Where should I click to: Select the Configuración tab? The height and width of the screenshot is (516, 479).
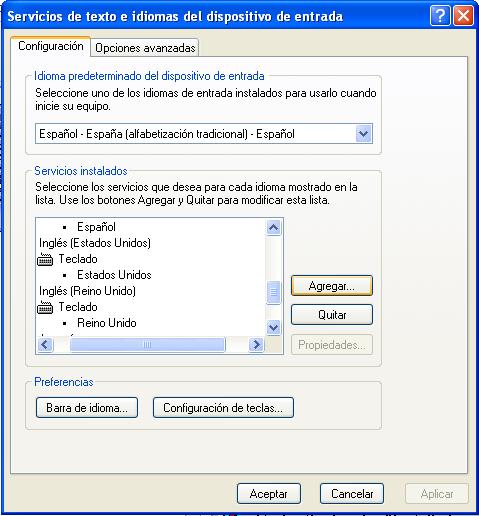pos(51,46)
